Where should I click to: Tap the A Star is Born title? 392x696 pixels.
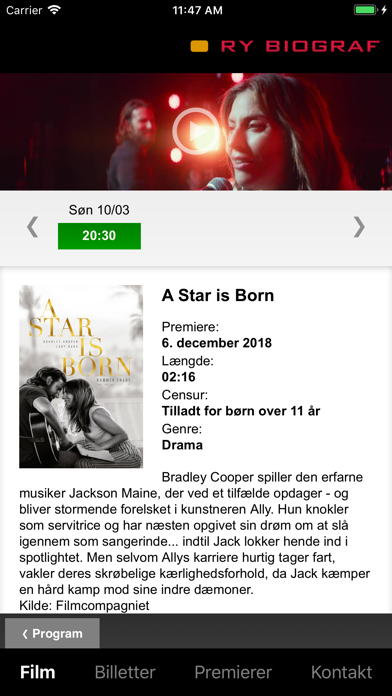(x=218, y=295)
